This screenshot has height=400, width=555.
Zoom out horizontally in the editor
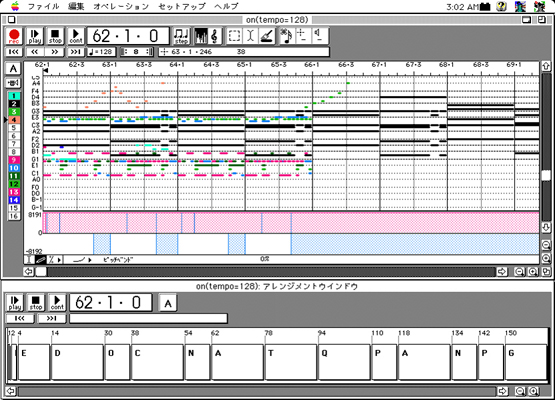click(x=519, y=272)
